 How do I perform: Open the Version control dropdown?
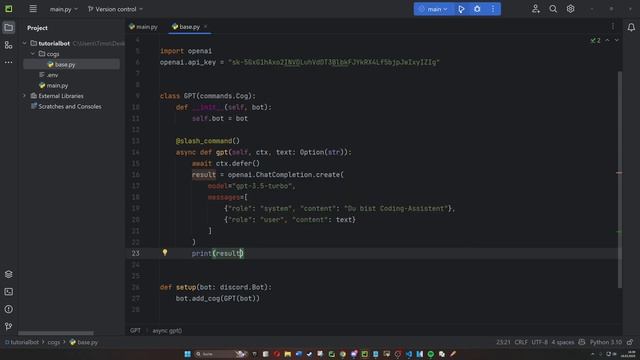tap(116, 9)
